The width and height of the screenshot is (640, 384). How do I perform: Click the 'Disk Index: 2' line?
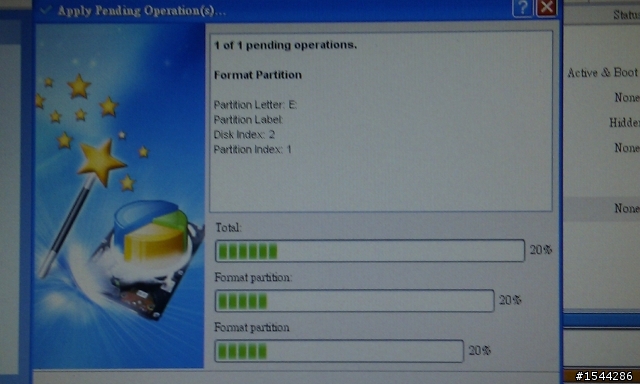point(244,135)
